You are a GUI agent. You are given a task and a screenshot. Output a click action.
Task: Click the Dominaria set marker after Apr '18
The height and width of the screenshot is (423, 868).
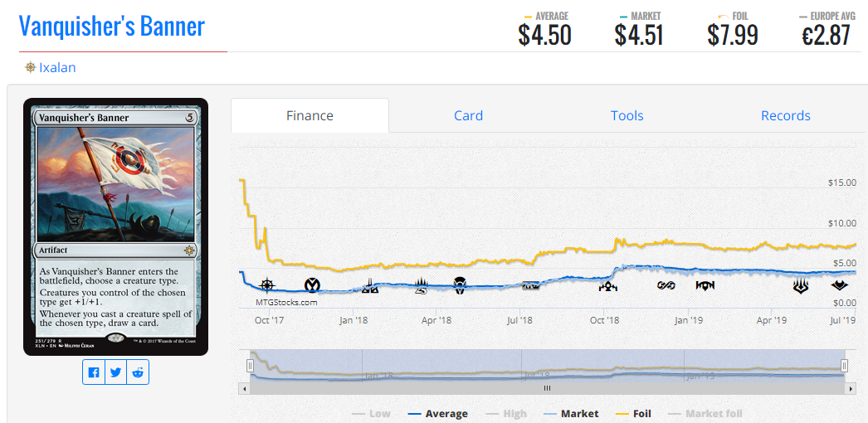point(460,286)
